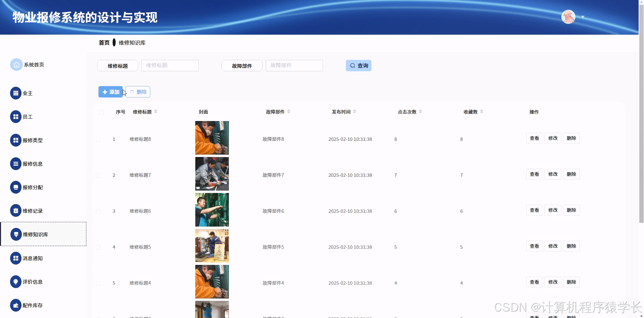The image size is (644, 318).
Task: Click the 添加 add button
Action: coord(110,91)
